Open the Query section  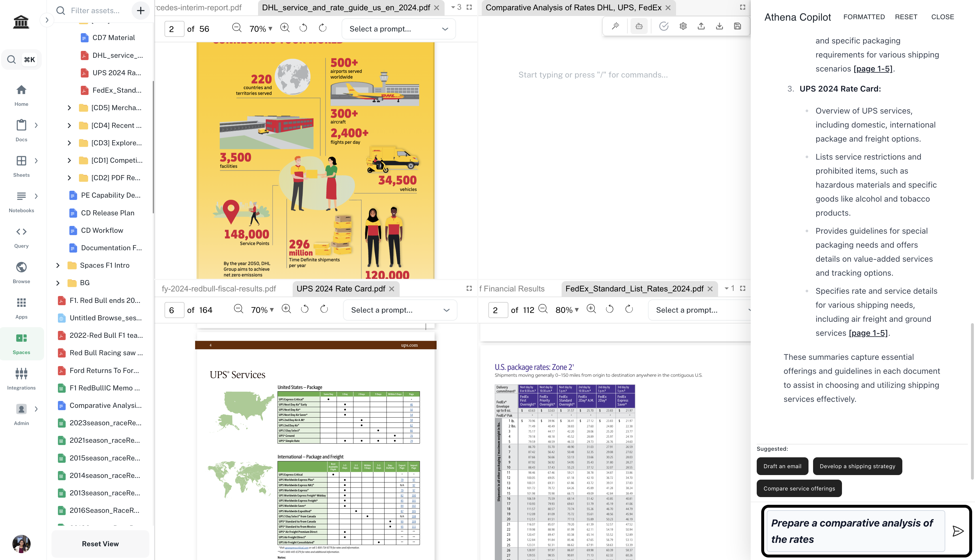coord(21,237)
